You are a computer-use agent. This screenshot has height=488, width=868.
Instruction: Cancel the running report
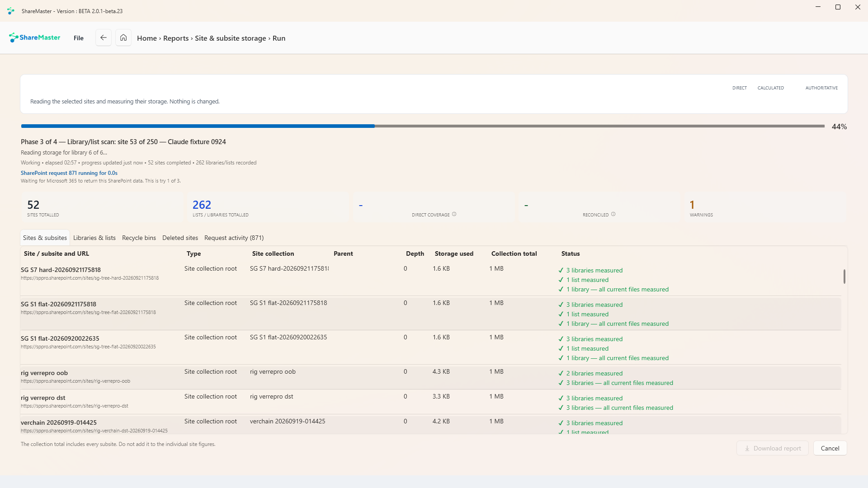point(830,448)
